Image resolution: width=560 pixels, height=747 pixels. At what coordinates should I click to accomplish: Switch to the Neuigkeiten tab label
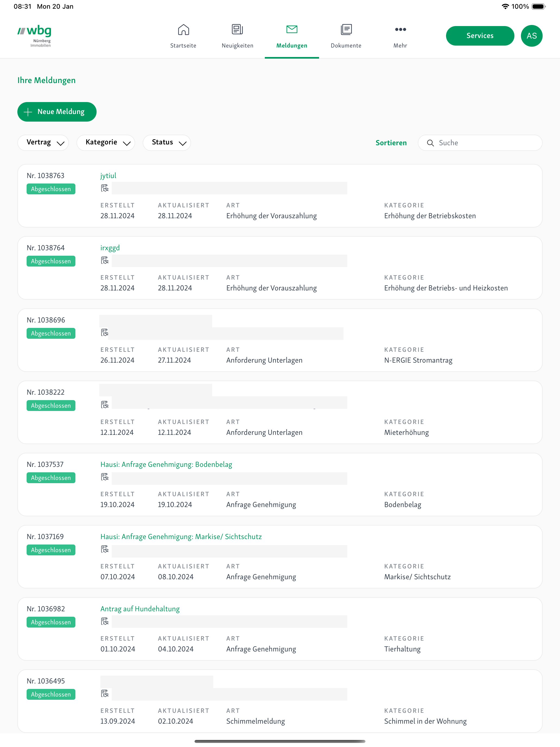tap(237, 46)
